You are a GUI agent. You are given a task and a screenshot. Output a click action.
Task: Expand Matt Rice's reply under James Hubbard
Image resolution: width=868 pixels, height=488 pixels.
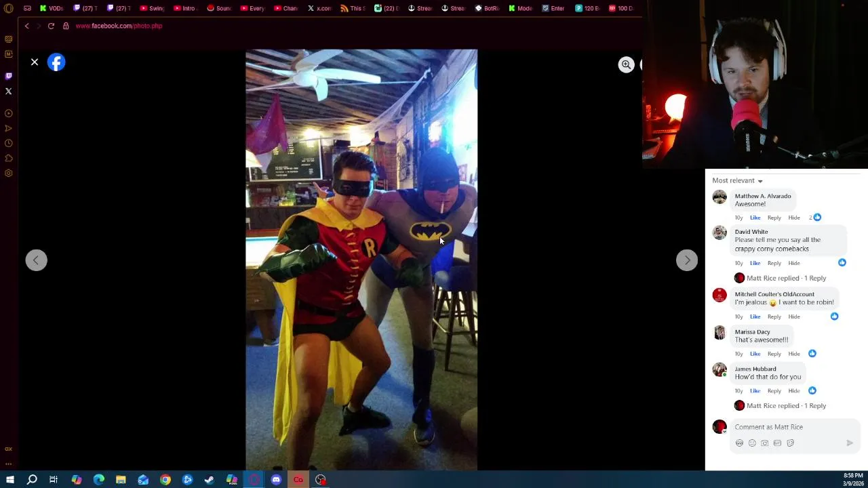tap(786, 405)
